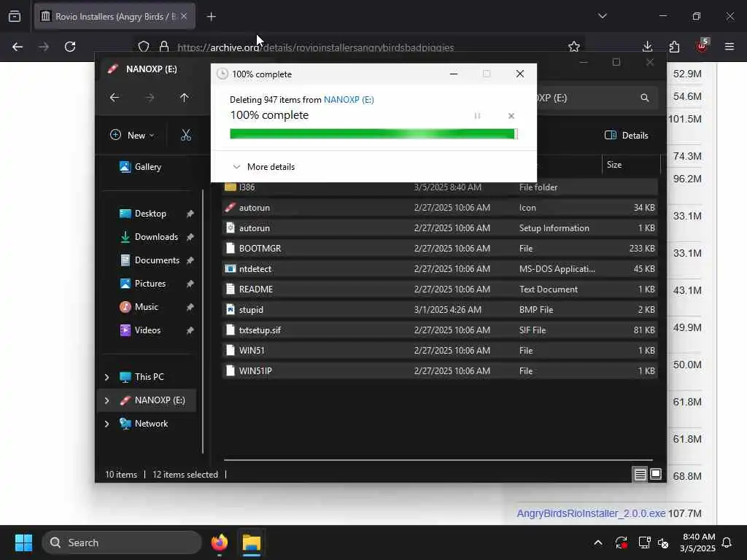
Task: Select the ntdetect file
Action: pyautogui.click(x=440, y=269)
